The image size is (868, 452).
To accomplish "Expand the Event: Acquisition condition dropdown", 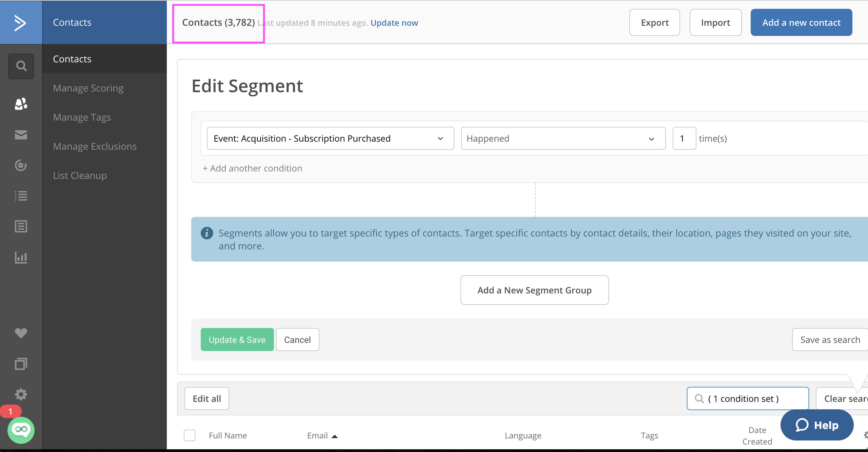I will coord(330,138).
